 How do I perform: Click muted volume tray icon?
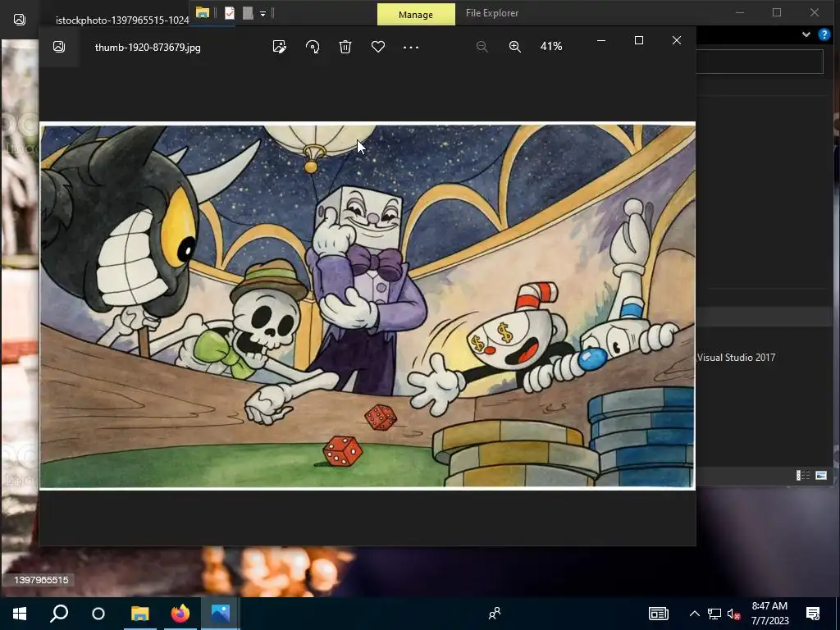pos(734,614)
